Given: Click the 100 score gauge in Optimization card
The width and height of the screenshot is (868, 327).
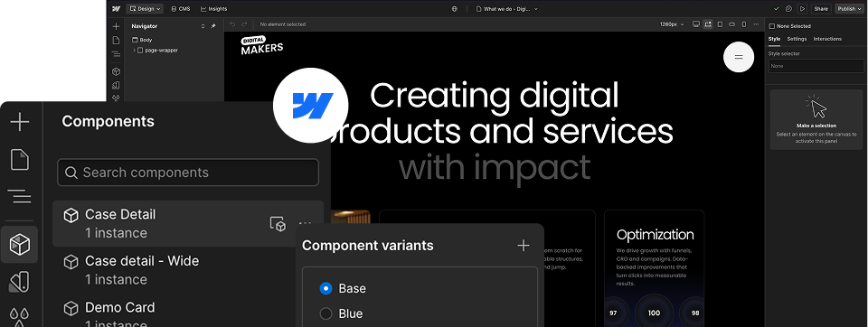Looking at the screenshot, I should (654, 313).
